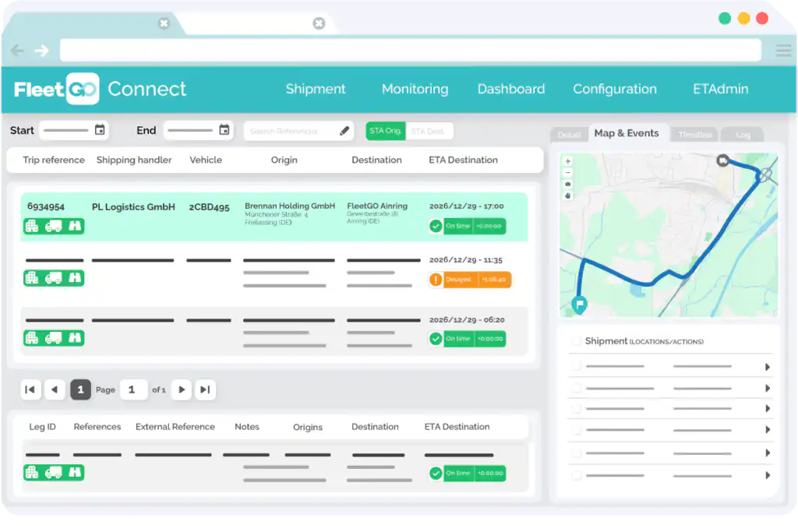Click the Delayed status badge
Image resolution: width=798 pixels, height=532 pixels.
[x=470, y=279]
